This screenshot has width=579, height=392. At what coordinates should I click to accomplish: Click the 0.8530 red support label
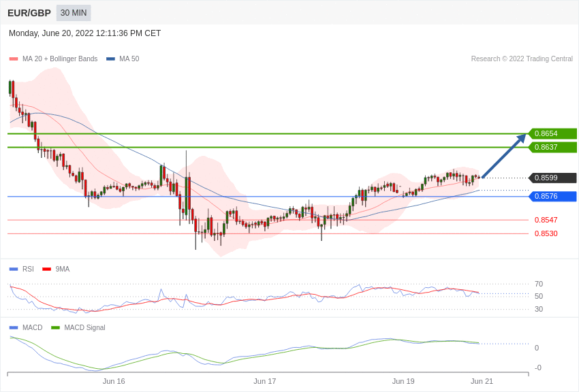pos(546,233)
